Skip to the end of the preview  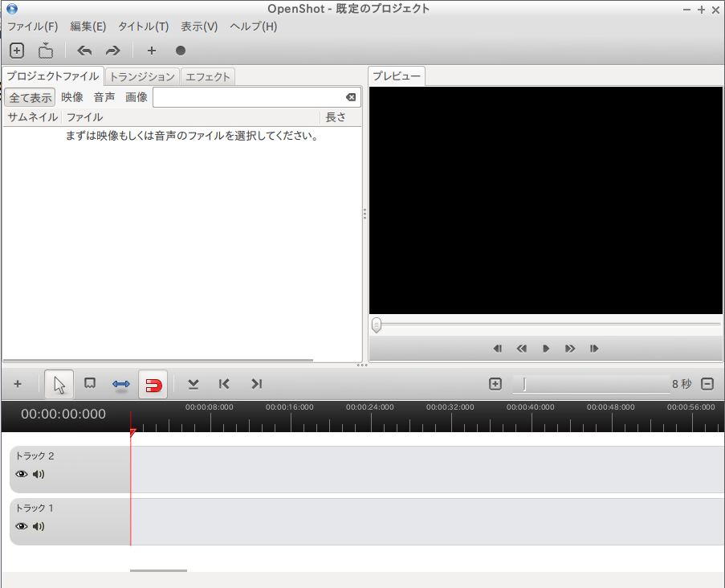tap(594, 349)
